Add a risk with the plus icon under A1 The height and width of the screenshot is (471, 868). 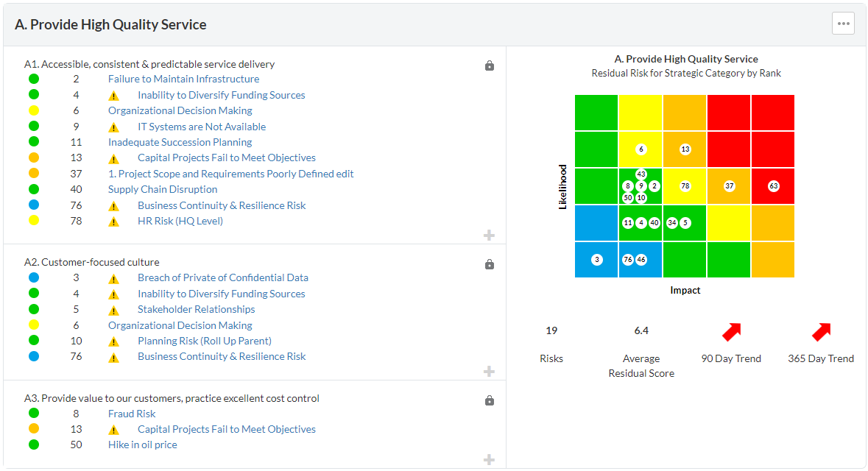coord(488,235)
